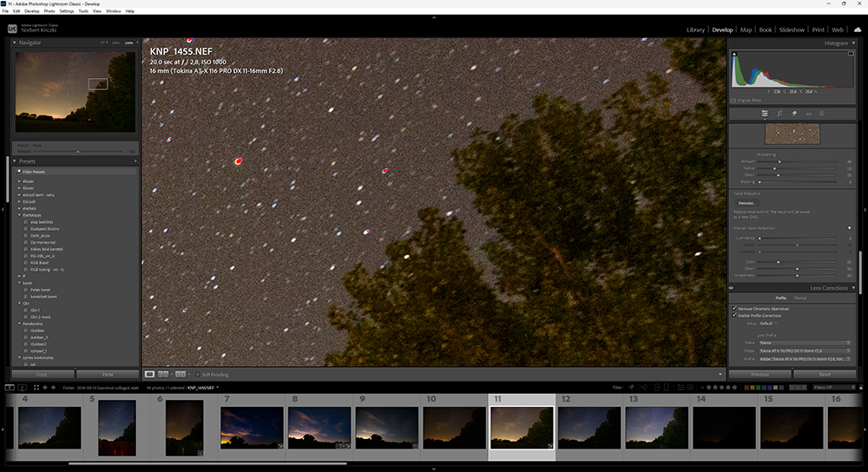Add new preset with plus icon
This screenshot has height=472, width=868.
pyautogui.click(x=135, y=161)
